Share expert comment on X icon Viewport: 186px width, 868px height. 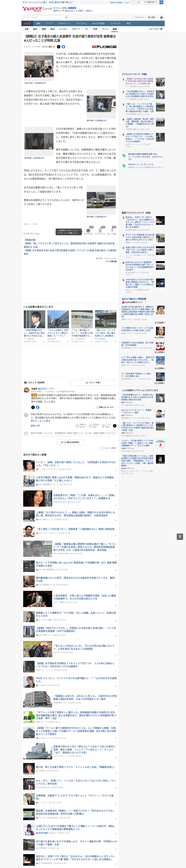(33, 407)
